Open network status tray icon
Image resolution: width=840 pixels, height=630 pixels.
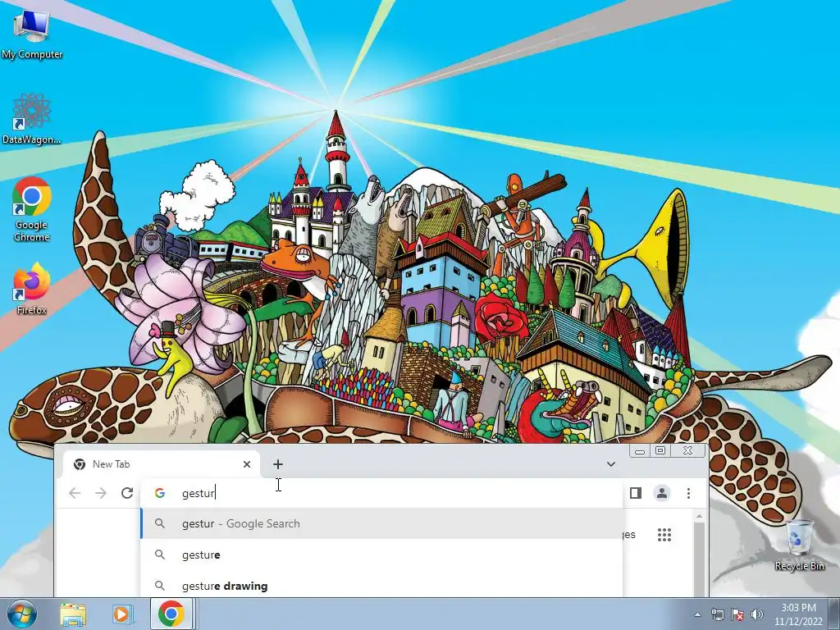pyautogui.click(x=717, y=614)
